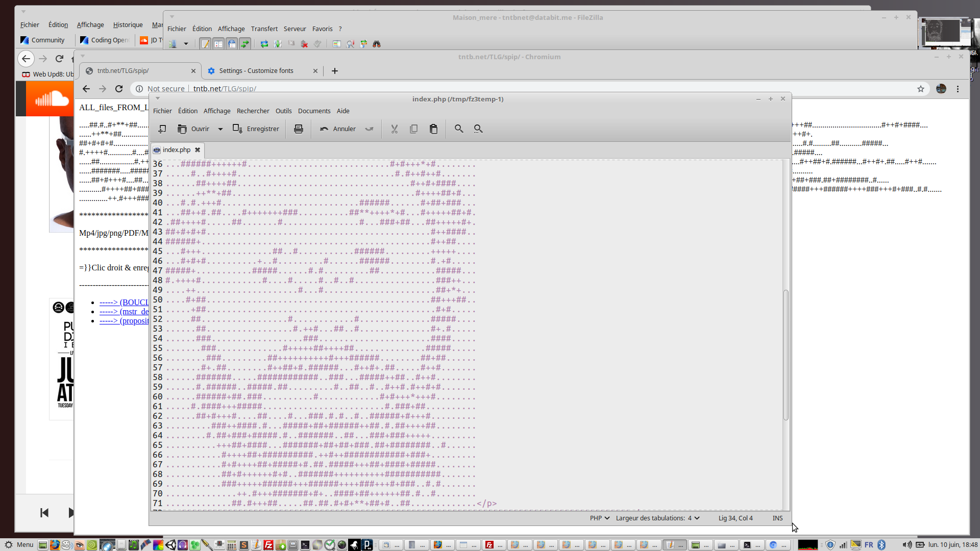
Task: Toggle FileZilla local directory tree view
Action: point(218,44)
